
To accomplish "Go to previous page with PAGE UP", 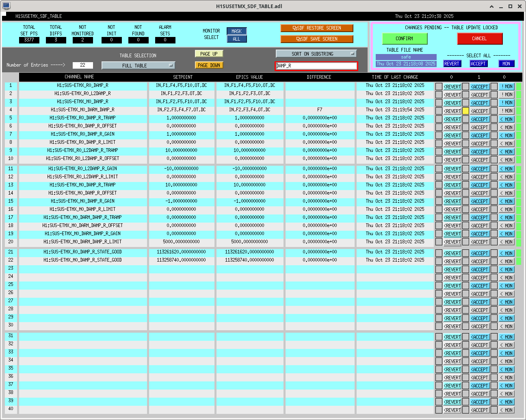I will 209,54.
